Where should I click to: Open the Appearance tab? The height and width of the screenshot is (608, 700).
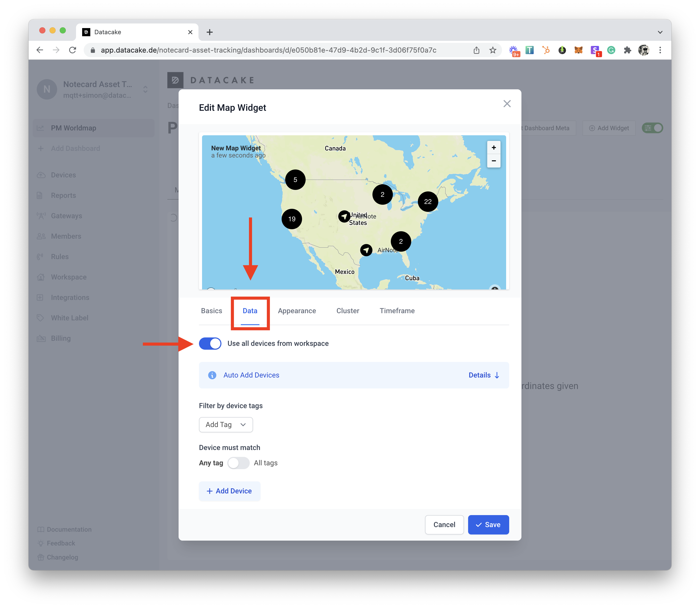point(297,311)
